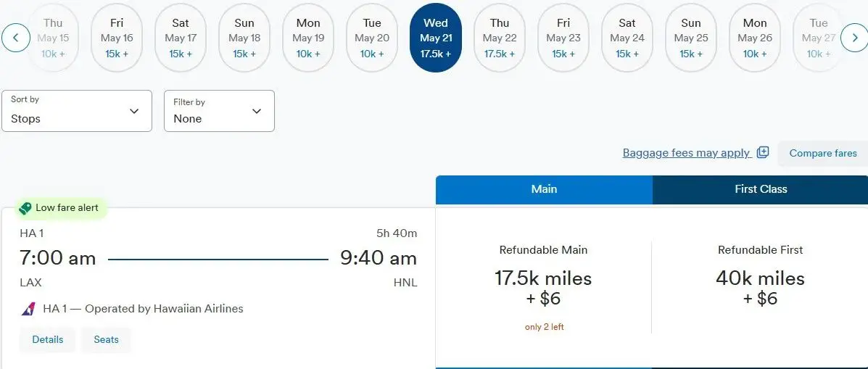
Task: Select Fri May 16 date option
Action: (117, 38)
